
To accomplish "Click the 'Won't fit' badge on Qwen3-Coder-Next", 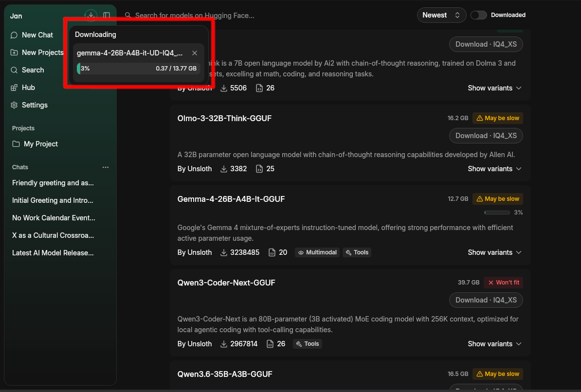I will pyautogui.click(x=503, y=283).
